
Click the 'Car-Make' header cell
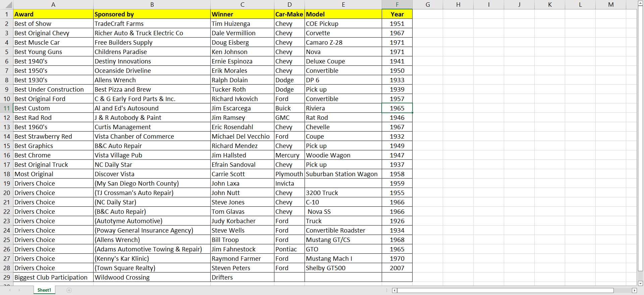click(x=289, y=14)
